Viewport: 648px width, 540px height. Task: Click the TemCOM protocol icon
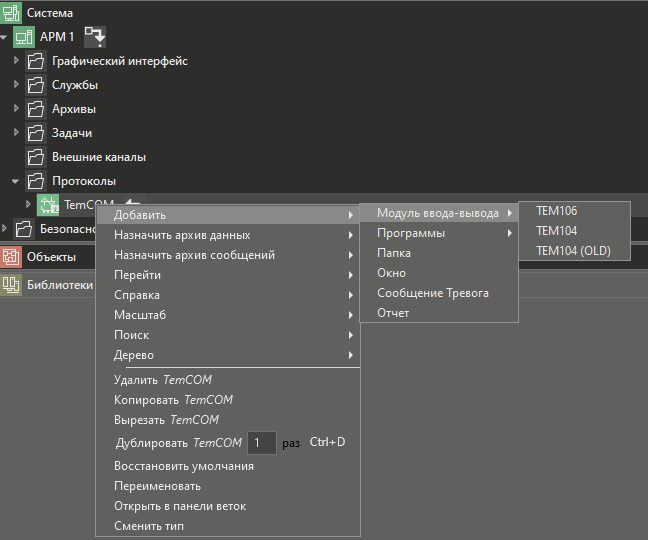tap(48, 205)
